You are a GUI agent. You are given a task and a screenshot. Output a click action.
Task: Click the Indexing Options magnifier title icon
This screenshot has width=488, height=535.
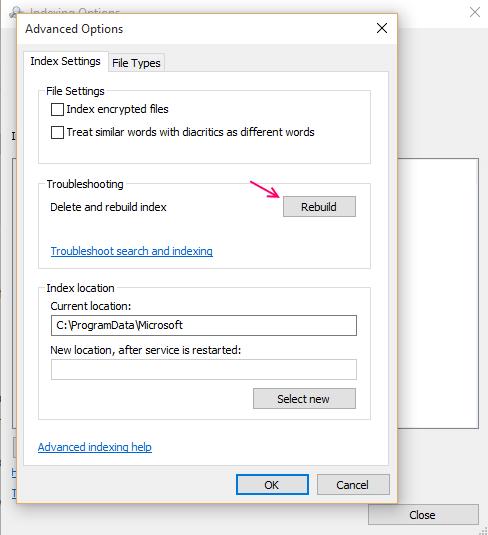coord(15,12)
